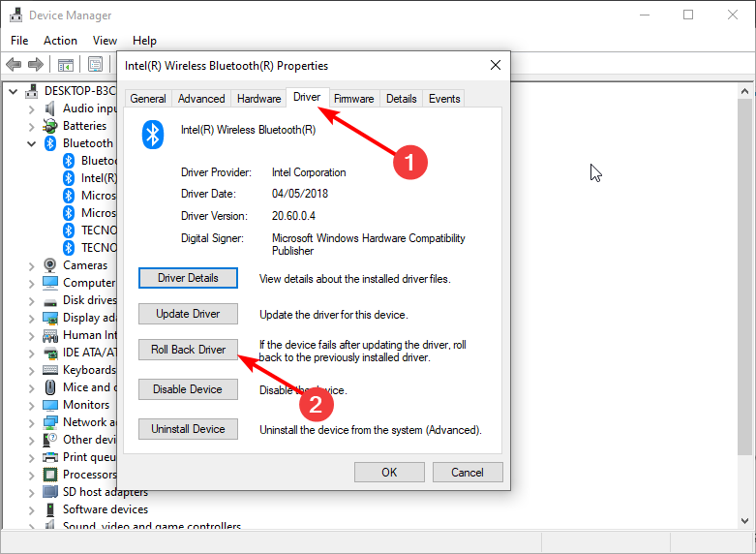Image resolution: width=756 pixels, height=554 pixels.
Task: Switch to the Firmware tab
Action: point(354,99)
